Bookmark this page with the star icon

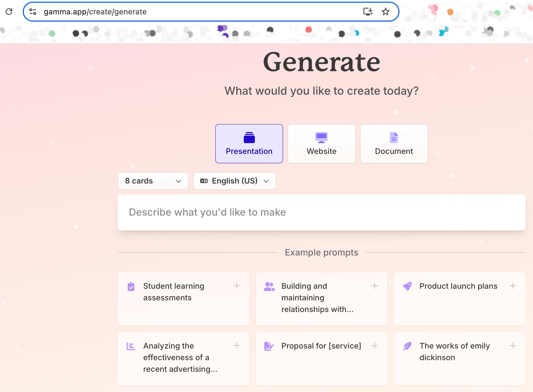coord(385,12)
